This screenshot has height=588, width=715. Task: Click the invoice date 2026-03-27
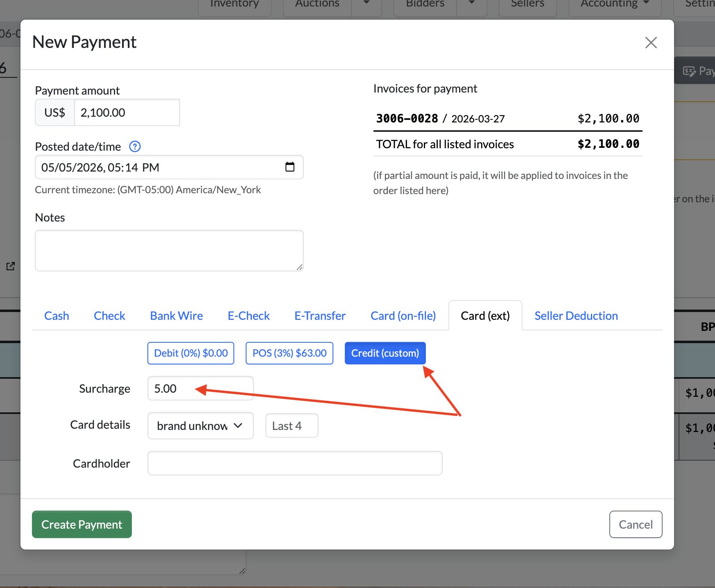[x=478, y=119]
